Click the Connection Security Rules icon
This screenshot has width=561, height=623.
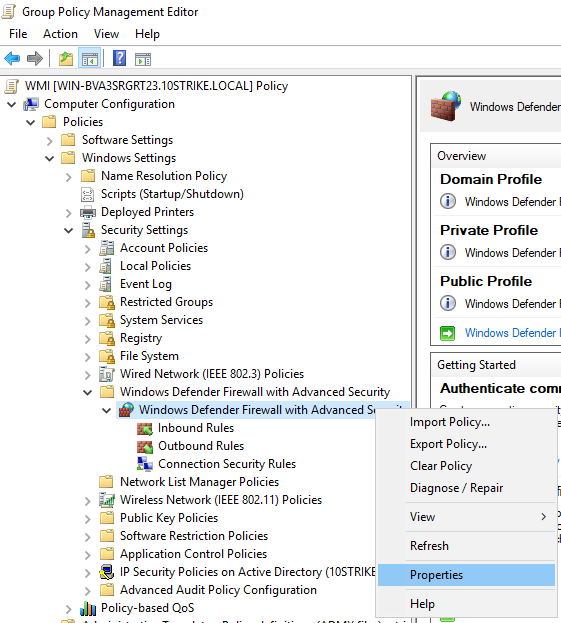145,464
